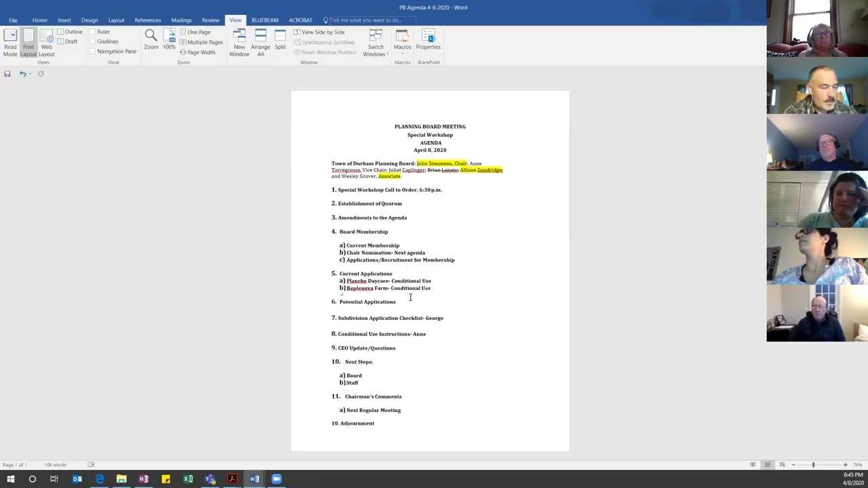
Task: Select Print Layout in status bar
Action: (768, 465)
